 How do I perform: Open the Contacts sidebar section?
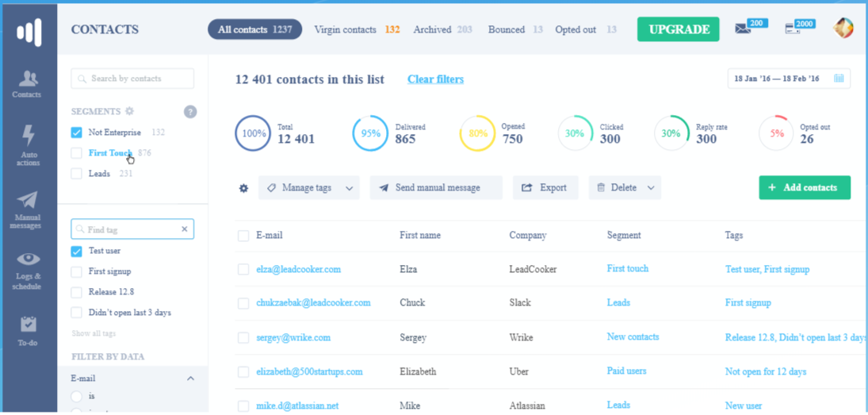point(29,84)
